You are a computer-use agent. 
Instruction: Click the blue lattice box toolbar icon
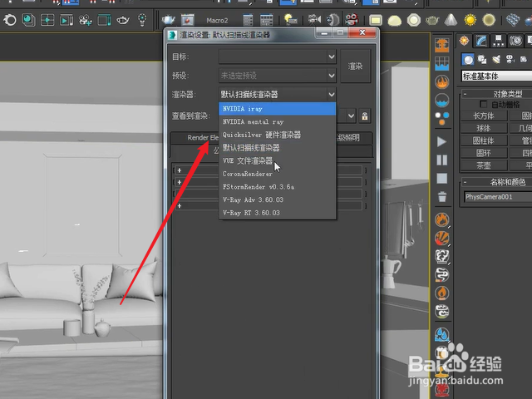(x=513, y=20)
